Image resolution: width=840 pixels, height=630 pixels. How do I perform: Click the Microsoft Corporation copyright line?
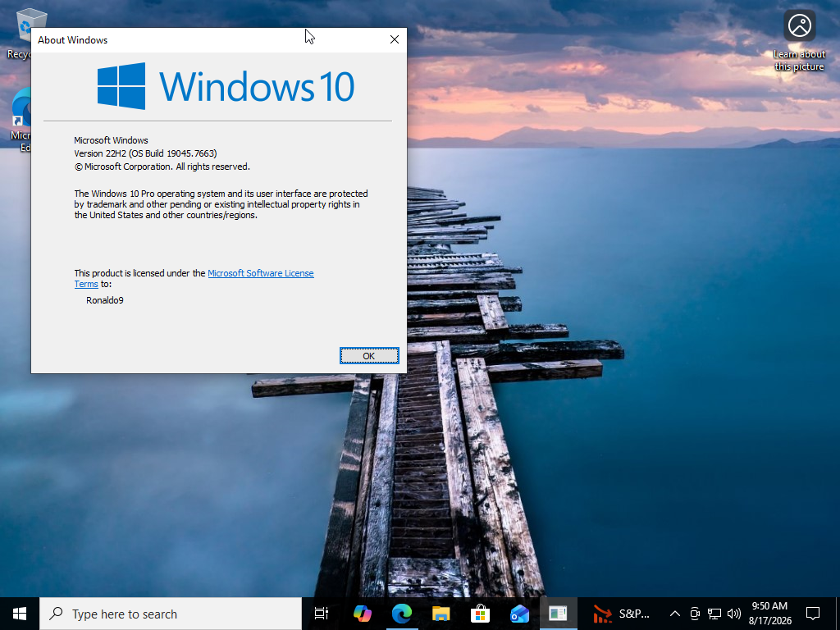tap(162, 167)
